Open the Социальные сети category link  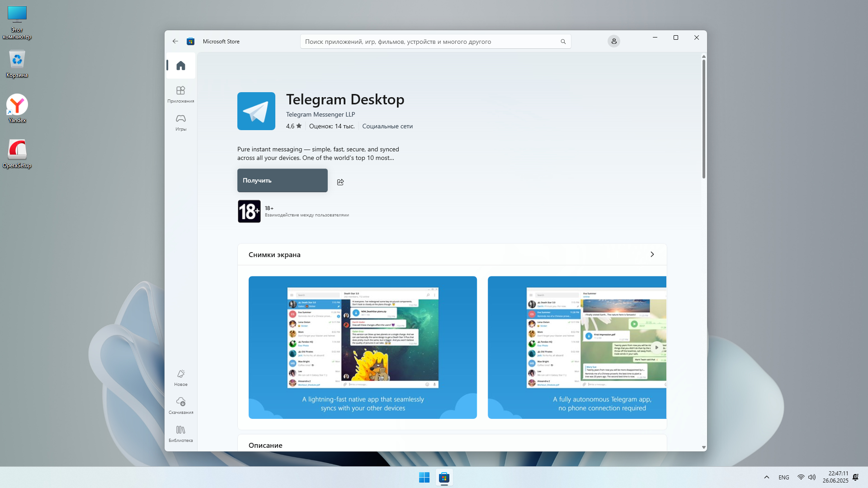(x=387, y=127)
